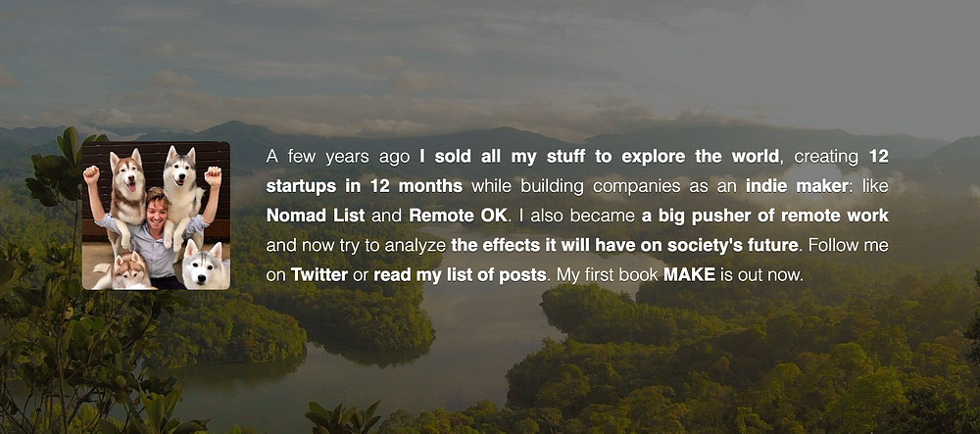Click the man's raised fist on the left
The image size is (980, 434).
92,176
